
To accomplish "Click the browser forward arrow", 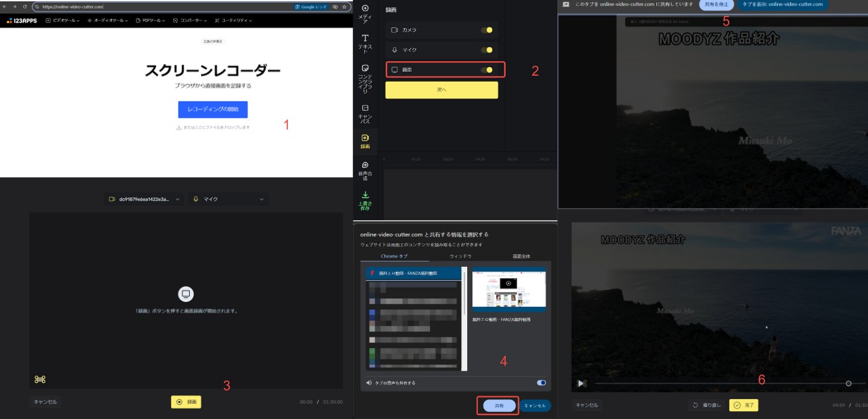I will pos(15,7).
